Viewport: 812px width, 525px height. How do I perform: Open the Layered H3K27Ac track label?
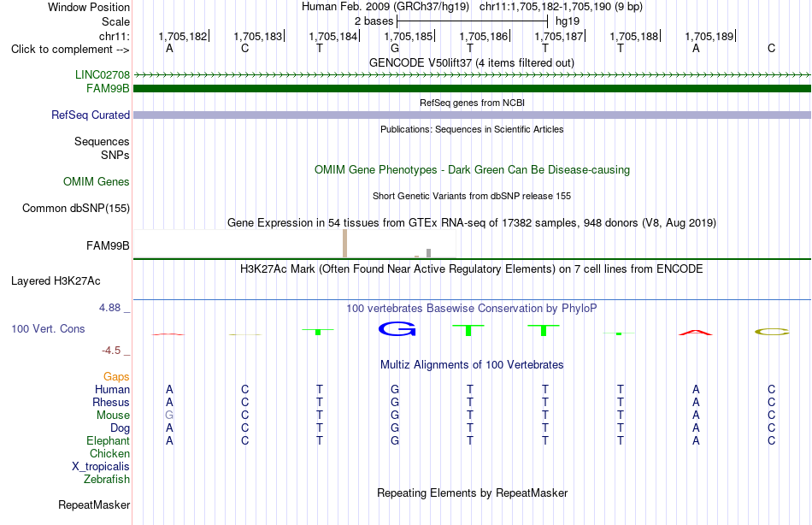(56, 281)
